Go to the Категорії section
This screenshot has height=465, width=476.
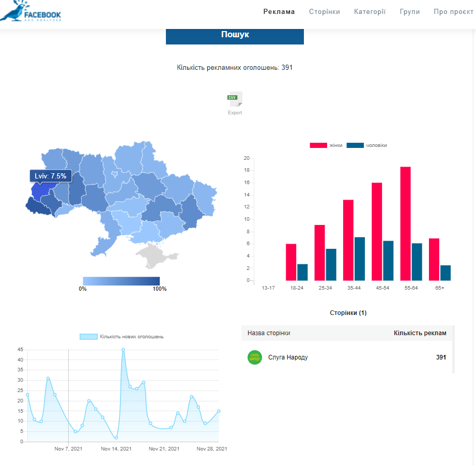click(x=370, y=11)
